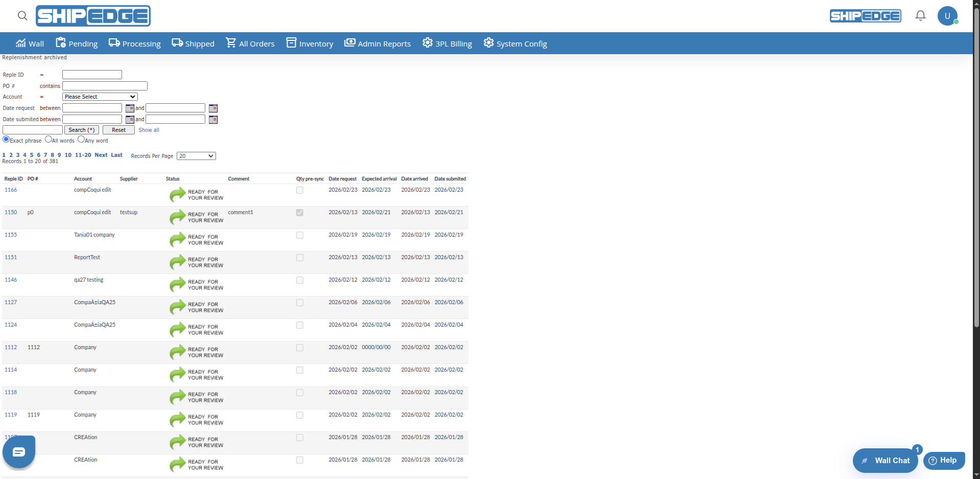Expand the Account Please Select dropdown
This screenshot has height=479, width=980.
(100, 97)
